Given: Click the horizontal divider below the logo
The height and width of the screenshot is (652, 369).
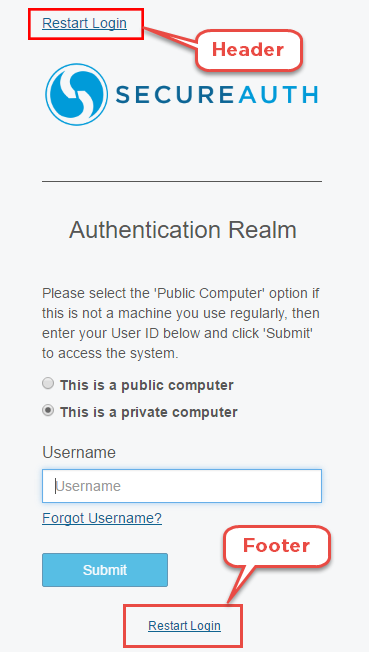Looking at the screenshot, I should [x=182, y=182].
